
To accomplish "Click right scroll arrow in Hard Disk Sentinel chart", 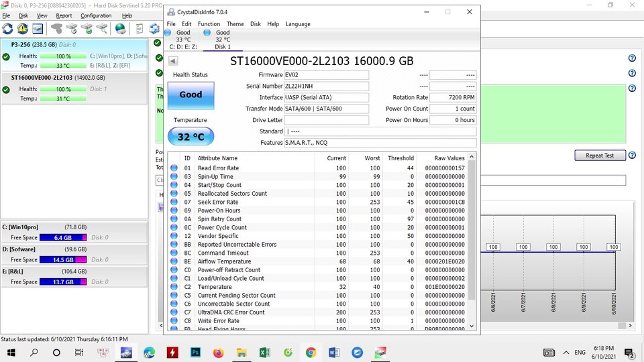I will coord(630,325).
